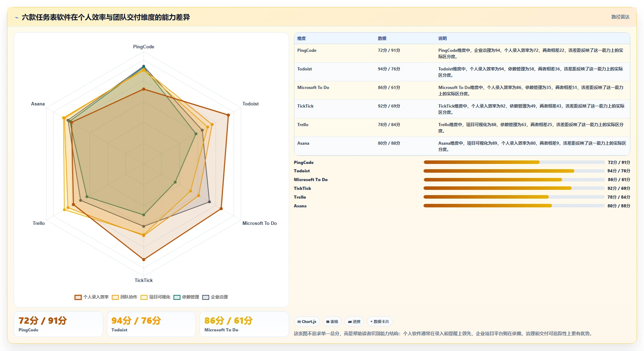Image resolution: width=644 pixels, height=351 pixels.
Task: Click table value 94分 / 76分
Action: click(x=389, y=69)
